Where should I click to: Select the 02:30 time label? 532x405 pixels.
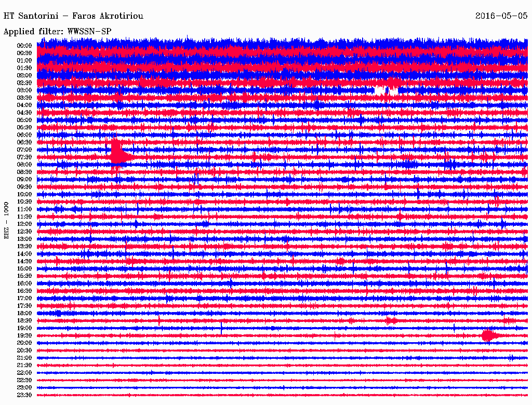pyautogui.click(x=24, y=83)
